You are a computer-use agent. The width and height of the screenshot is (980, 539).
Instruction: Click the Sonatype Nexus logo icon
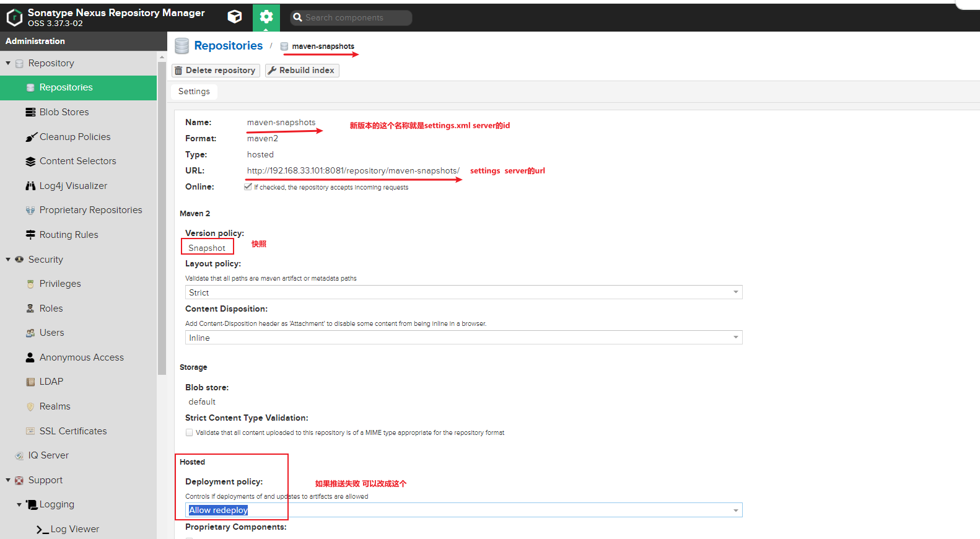click(14, 18)
